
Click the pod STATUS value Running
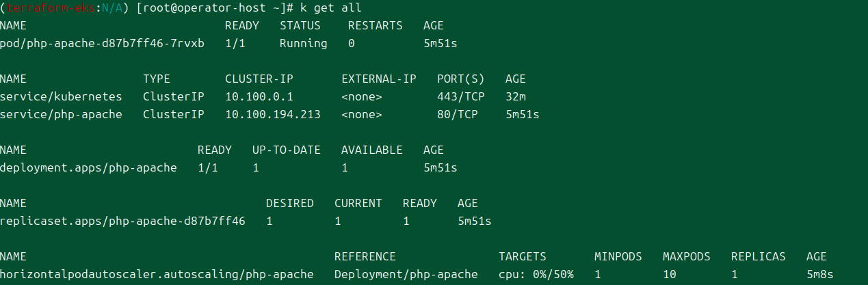coord(304,44)
